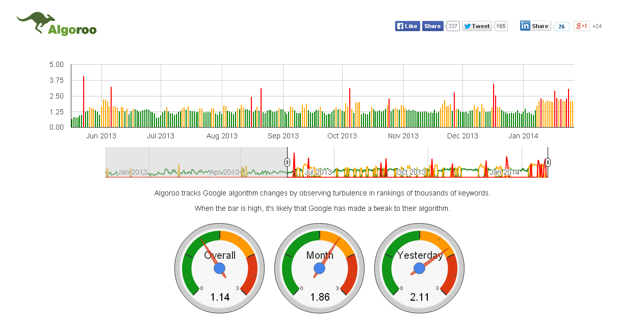Screen dimensions: 644x316
Task: Click the red mid-December 2013 spike bar
Action: [494, 105]
